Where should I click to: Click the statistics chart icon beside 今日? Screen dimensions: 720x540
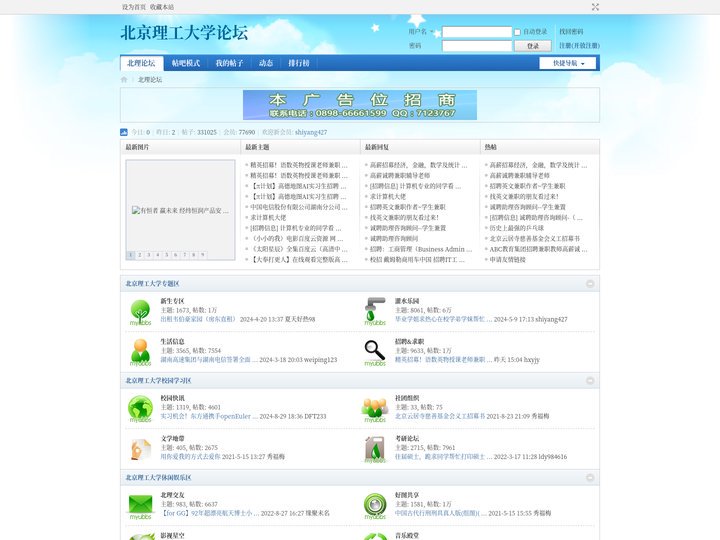click(x=124, y=132)
